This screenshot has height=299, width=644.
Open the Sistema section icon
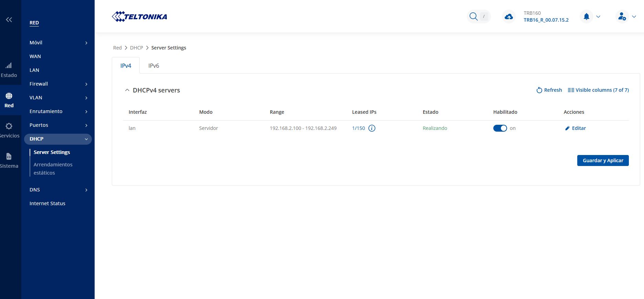[9, 157]
